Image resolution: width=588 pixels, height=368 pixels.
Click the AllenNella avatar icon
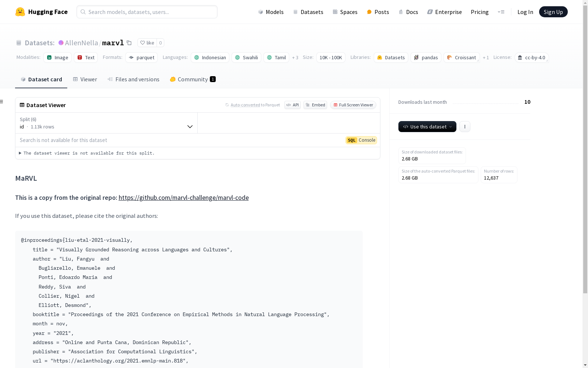(x=61, y=43)
